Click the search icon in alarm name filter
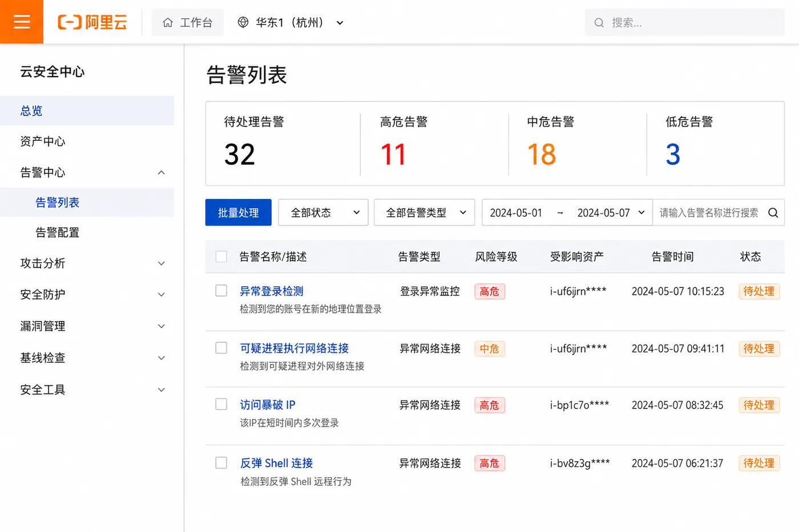Screen dimensions: 799x532 tap(773, 213)
